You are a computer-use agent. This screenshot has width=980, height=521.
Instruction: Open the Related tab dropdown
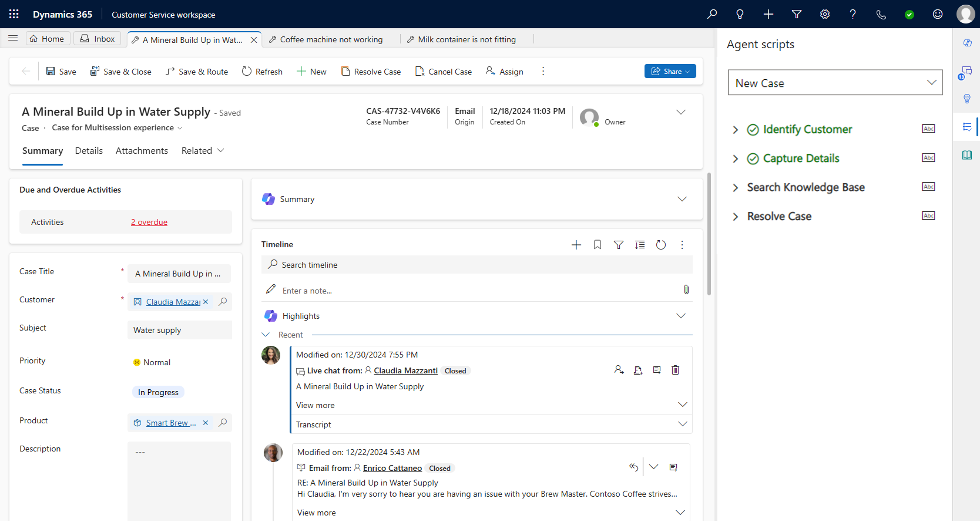[x=202, y=150]
